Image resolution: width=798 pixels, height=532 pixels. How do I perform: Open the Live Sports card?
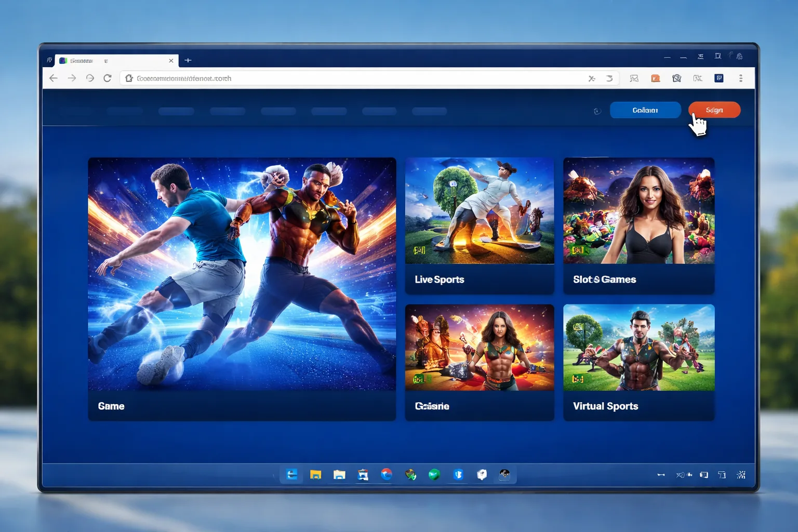pos(480,226)
